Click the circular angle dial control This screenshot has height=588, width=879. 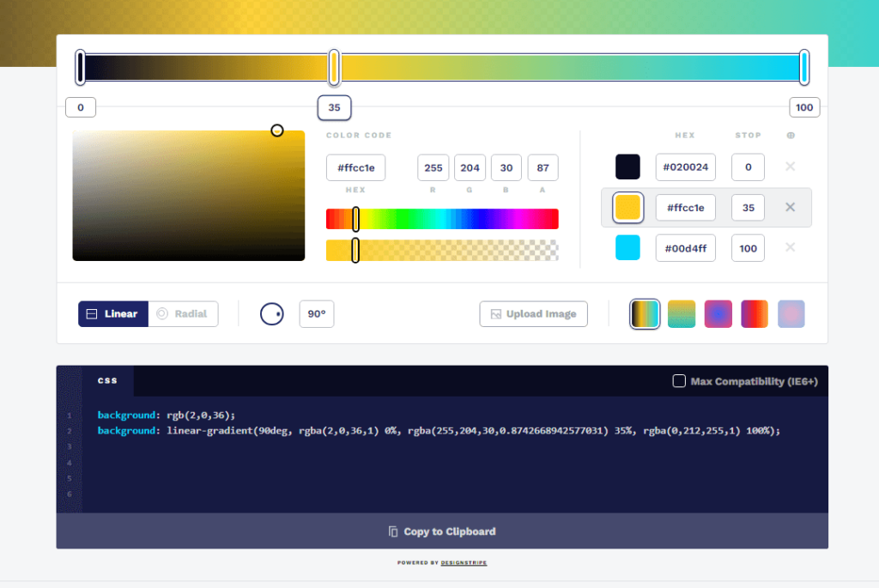coord(271,313)
